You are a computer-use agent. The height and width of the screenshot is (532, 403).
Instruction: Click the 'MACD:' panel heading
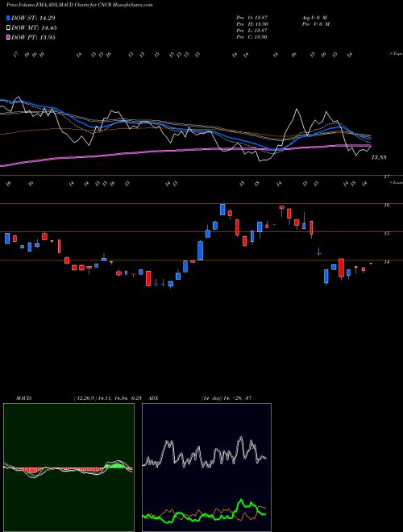tap(24, 398)
